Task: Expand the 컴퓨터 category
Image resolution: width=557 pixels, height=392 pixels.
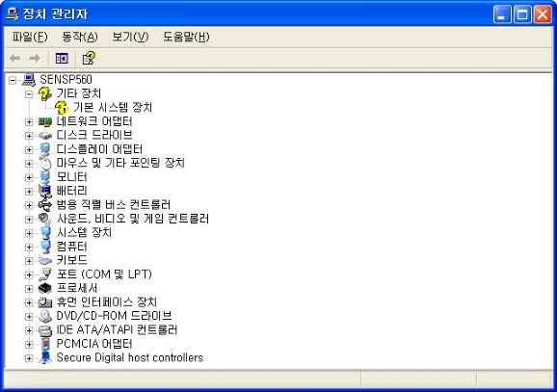Action: tap(29, 248)
